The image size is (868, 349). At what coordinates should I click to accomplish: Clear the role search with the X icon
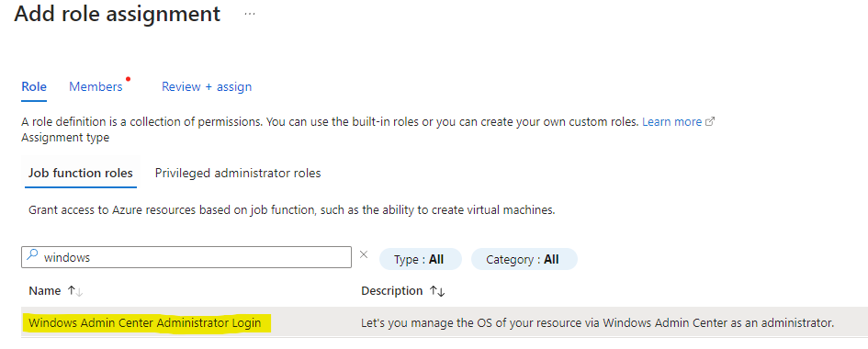coord(364,254)
